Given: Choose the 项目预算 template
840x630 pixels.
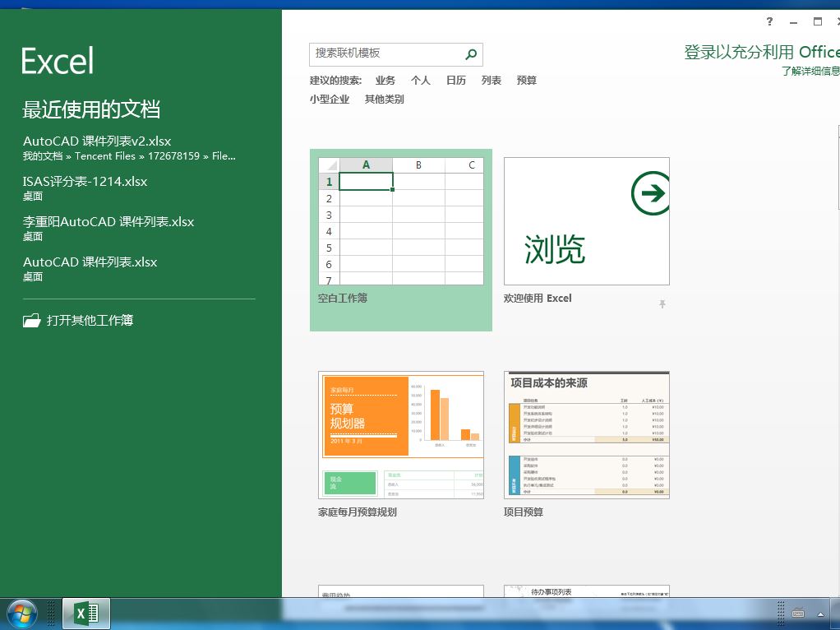Looking at the screenshot, I should [587, 435].
